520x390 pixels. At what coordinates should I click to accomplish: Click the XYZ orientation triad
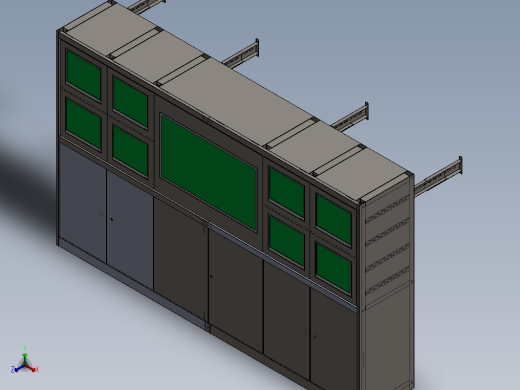25,360
